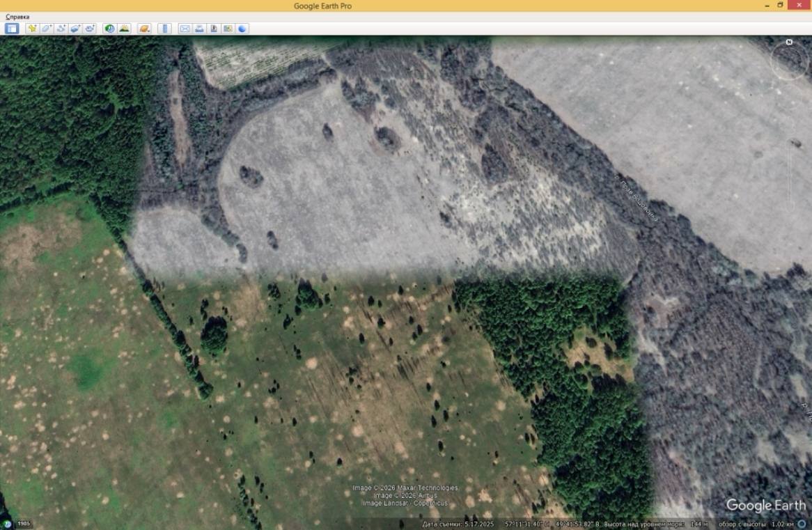Toggle the sidebar panel button
This screenshot has width=812, height=530.
12,29
